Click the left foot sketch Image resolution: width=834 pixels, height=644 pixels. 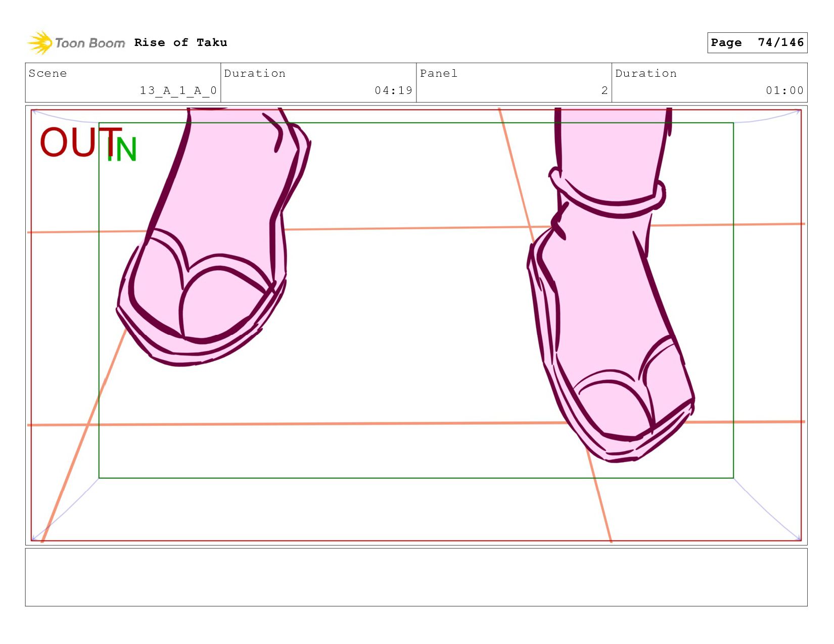click(x=213, y=236)
